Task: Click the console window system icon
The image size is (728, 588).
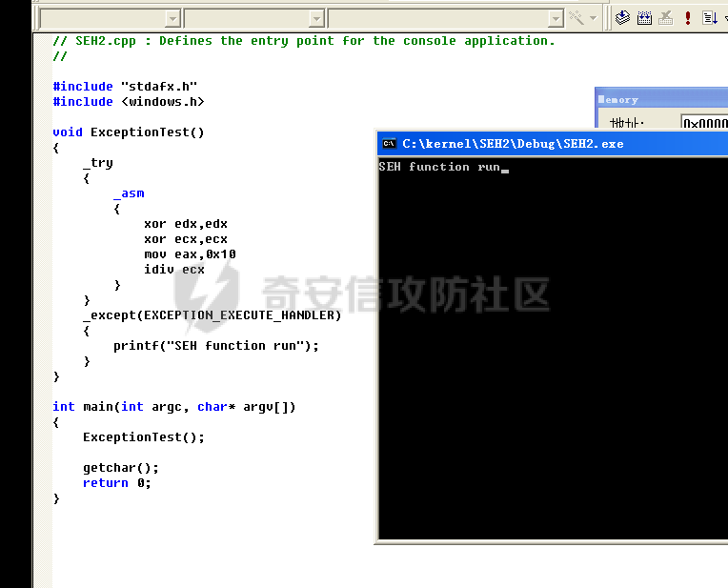Action: pyautogui.click(x=389, y=144)
